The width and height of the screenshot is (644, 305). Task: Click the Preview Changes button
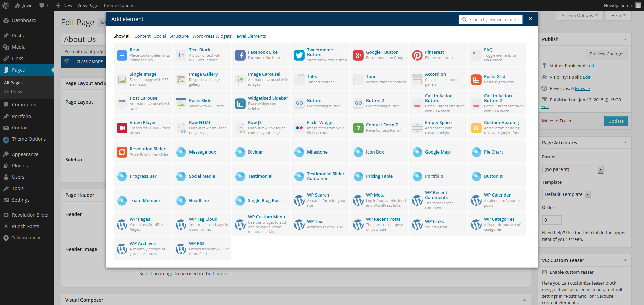[x=607, y=54]
